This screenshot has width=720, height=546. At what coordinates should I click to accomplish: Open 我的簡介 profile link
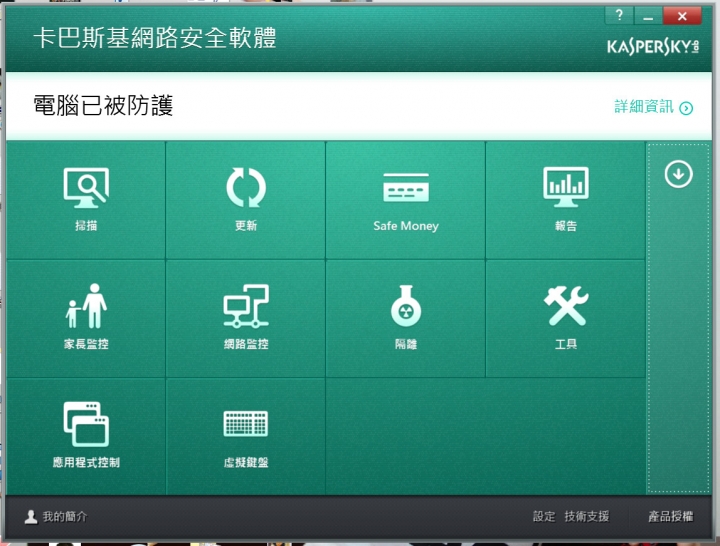click(56, 517)
